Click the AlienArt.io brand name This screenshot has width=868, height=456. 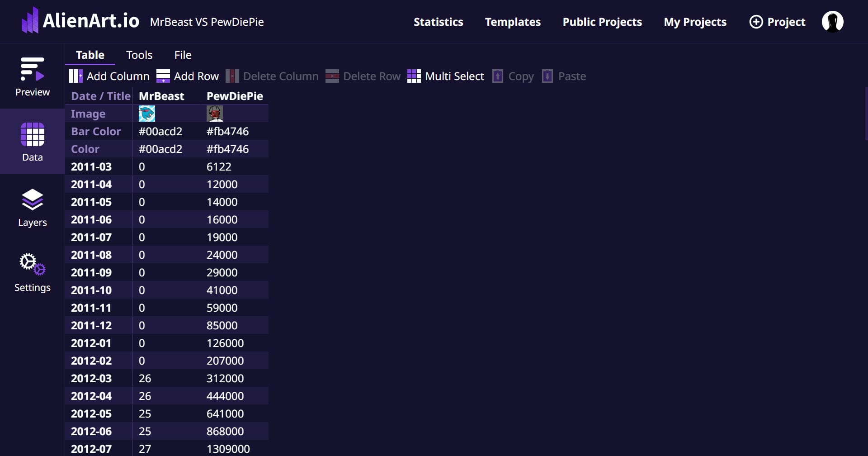pyautogui.click(x=91, y=21)
